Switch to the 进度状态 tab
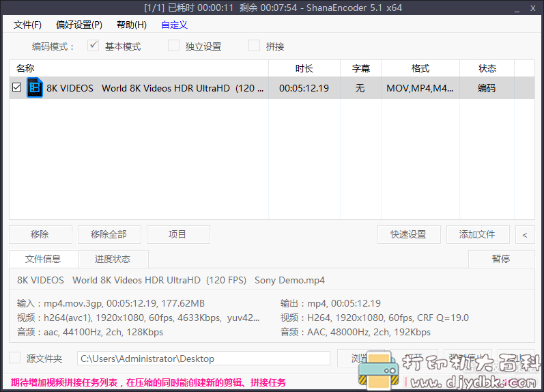Screen dimensions: 544x392 pos(113,259)
